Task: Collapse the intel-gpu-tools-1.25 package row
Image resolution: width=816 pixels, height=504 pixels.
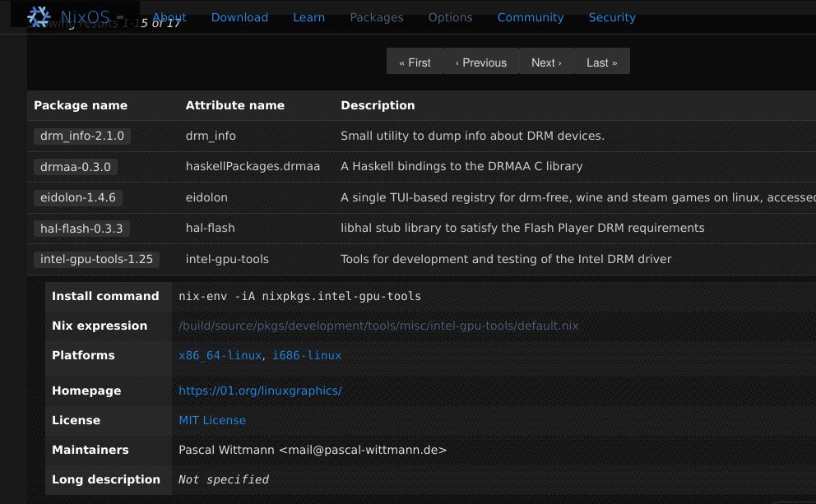Action: click(x=96, y=259)
